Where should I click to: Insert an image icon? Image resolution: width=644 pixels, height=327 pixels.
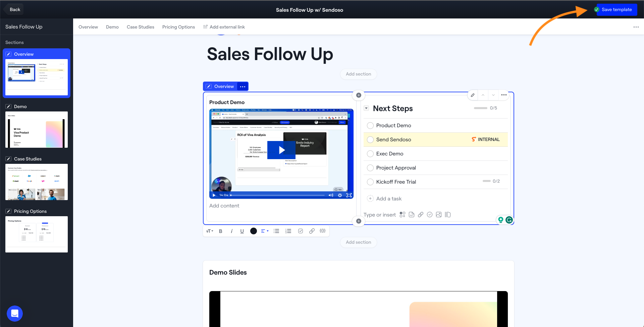(x=439, y=215)
